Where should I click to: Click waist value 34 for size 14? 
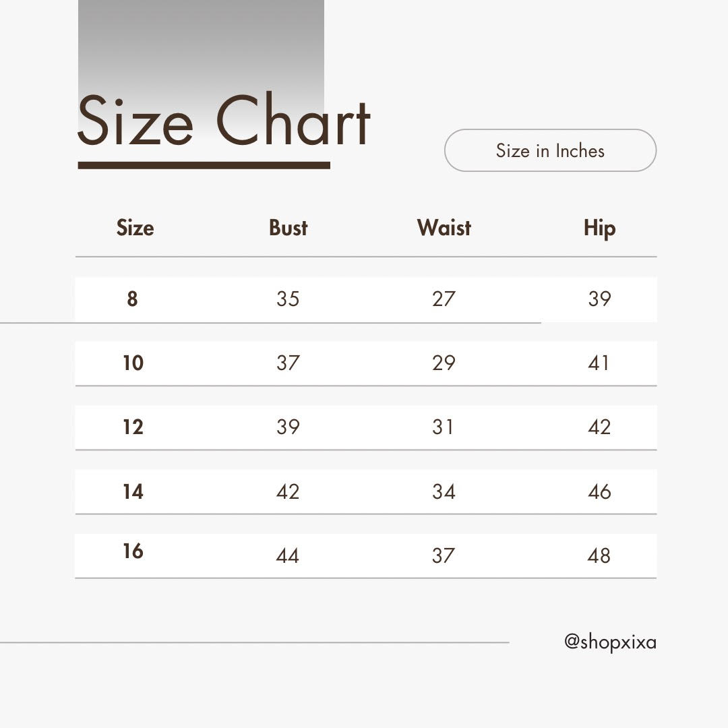[444, 492]
